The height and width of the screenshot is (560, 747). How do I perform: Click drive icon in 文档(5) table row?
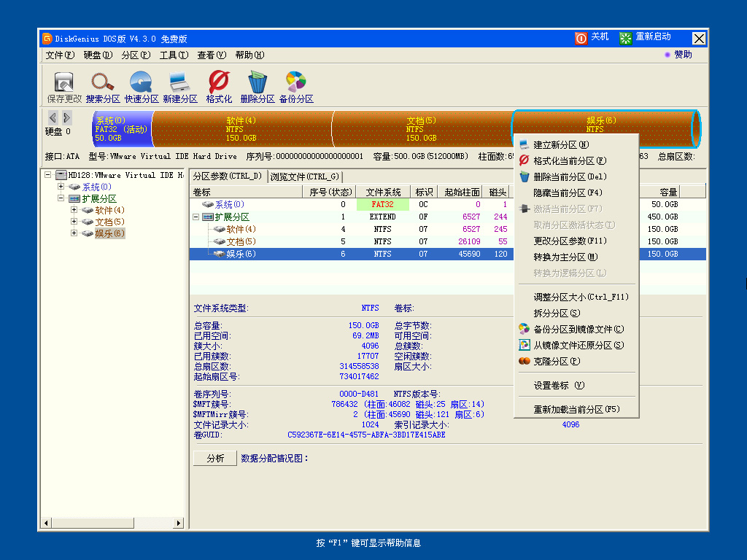click(219, 241)
